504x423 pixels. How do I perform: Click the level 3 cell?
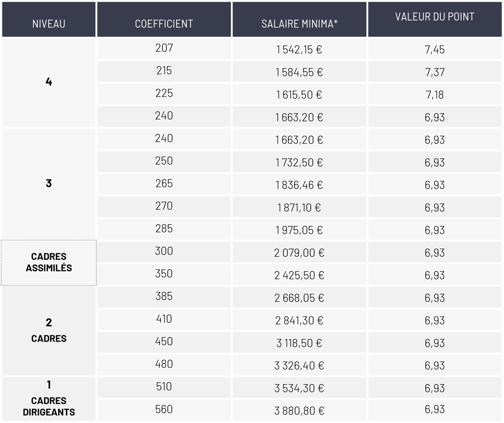[49, 184]
